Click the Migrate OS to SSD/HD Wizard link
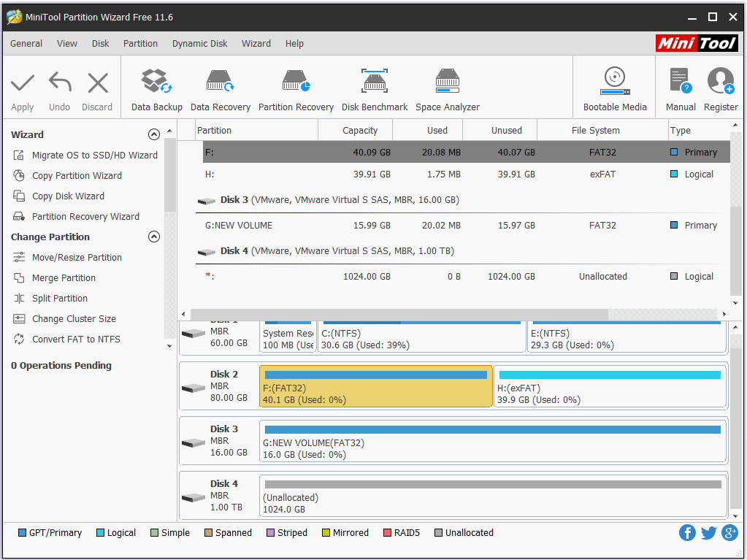Screen dimensions: 747x560 [95, 156]
